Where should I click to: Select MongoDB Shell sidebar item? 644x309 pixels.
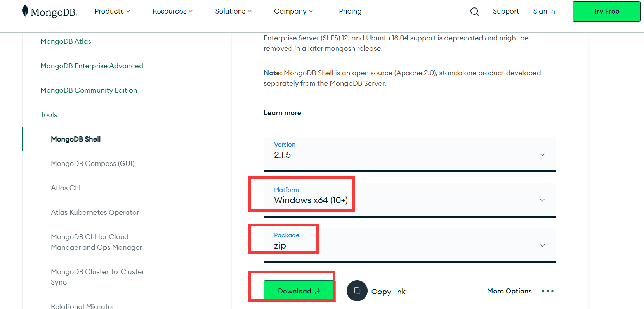click(x=76, y=139)
